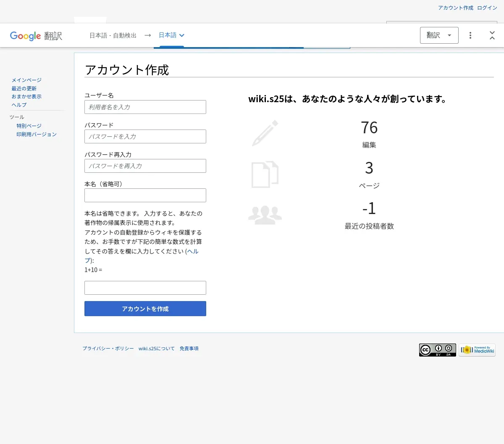Click the Powered by MediaWiki badge

[x=477, y=350]
